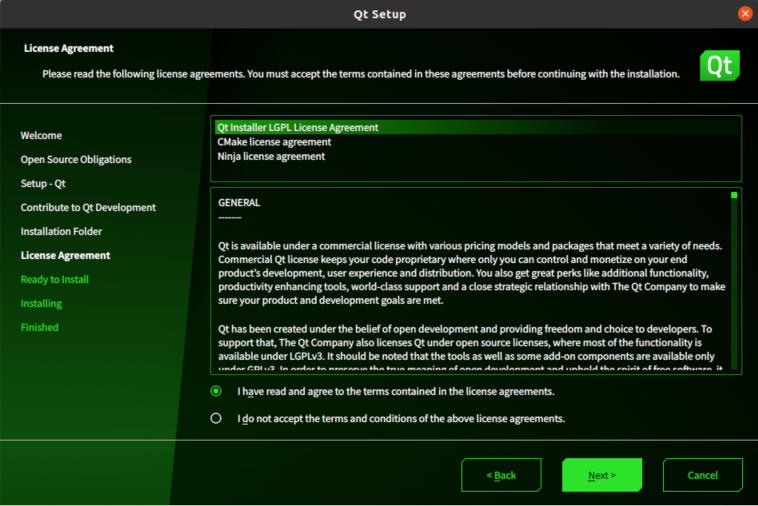
Task: Click the Ready to Install step
Action: click(x=55, y=279)
